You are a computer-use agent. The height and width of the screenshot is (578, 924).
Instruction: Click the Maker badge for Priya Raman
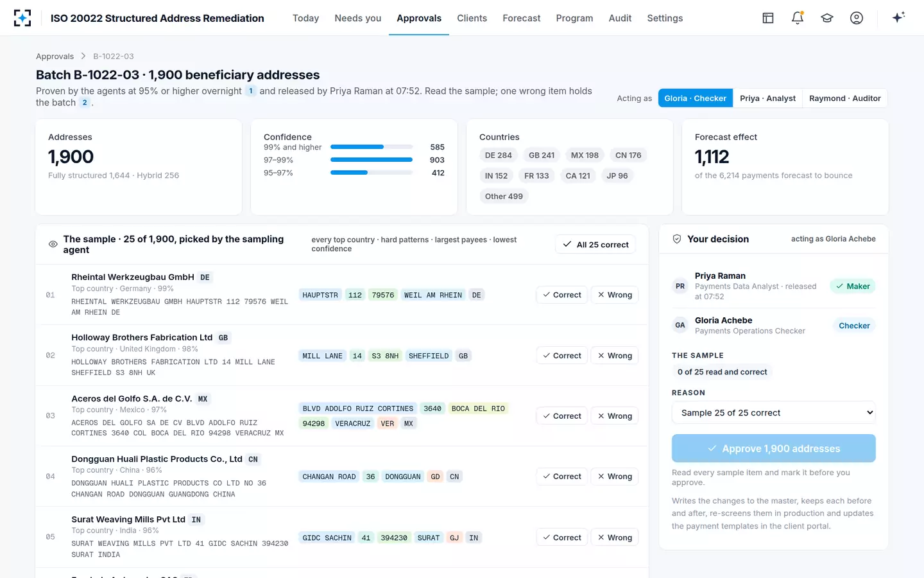852,286
